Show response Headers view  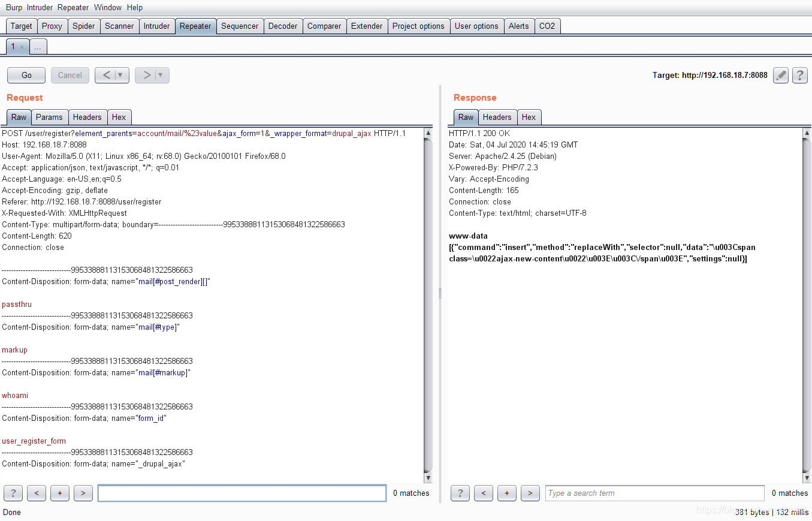click(497, 117)
